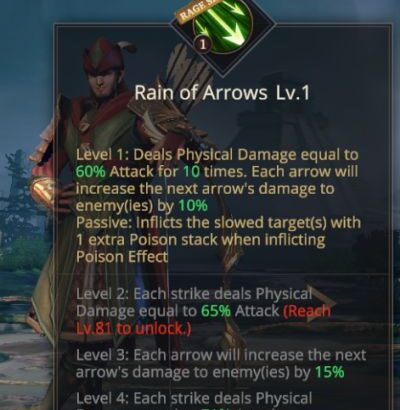Image resolution: width=400 pixels, height=410 pixels.
Task: Select the Rain of Arrows Lv.1 title
Action: [222, 93]
